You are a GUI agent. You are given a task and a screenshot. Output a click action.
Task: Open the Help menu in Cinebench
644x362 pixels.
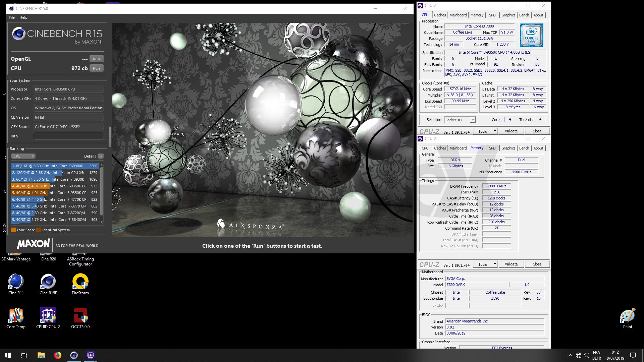[23, 17]
